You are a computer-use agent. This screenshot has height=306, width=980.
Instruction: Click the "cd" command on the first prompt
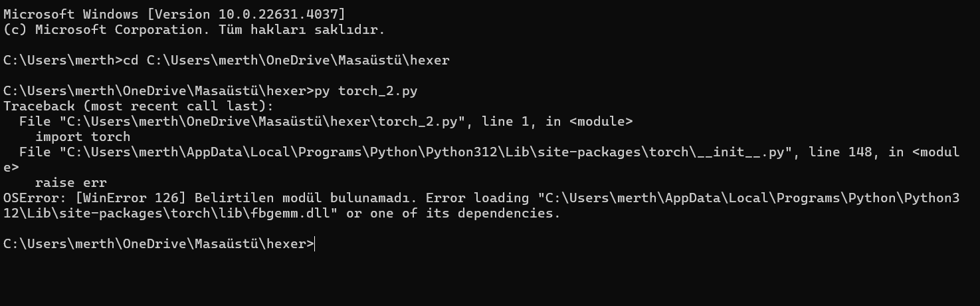[x=131, y=61]
